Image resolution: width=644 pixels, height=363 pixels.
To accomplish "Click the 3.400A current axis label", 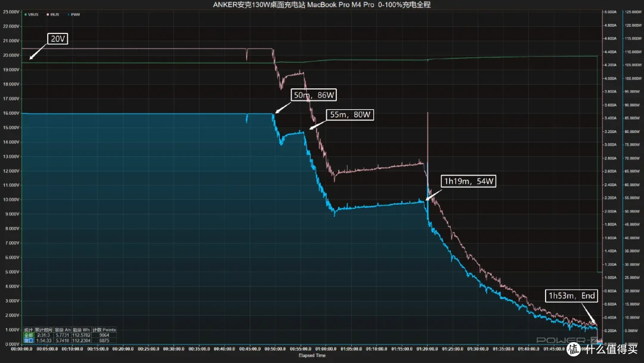I will pos(610,118).
